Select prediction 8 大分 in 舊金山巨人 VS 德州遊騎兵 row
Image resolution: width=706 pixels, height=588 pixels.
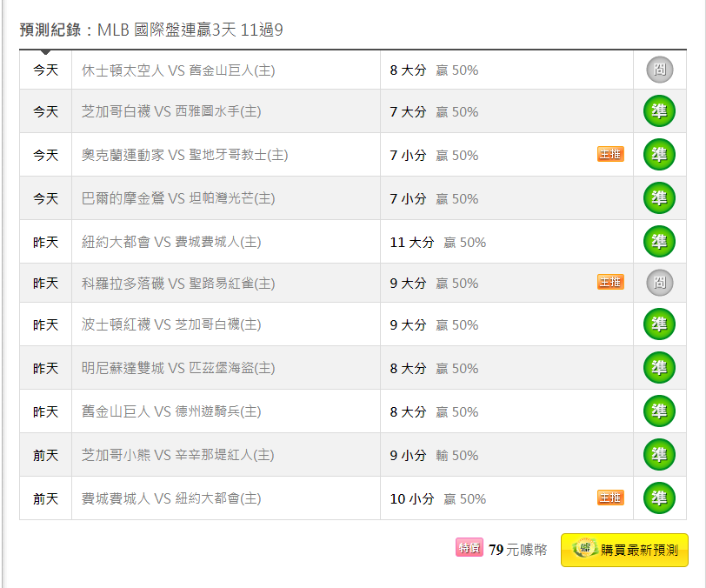tap(408, 411)
